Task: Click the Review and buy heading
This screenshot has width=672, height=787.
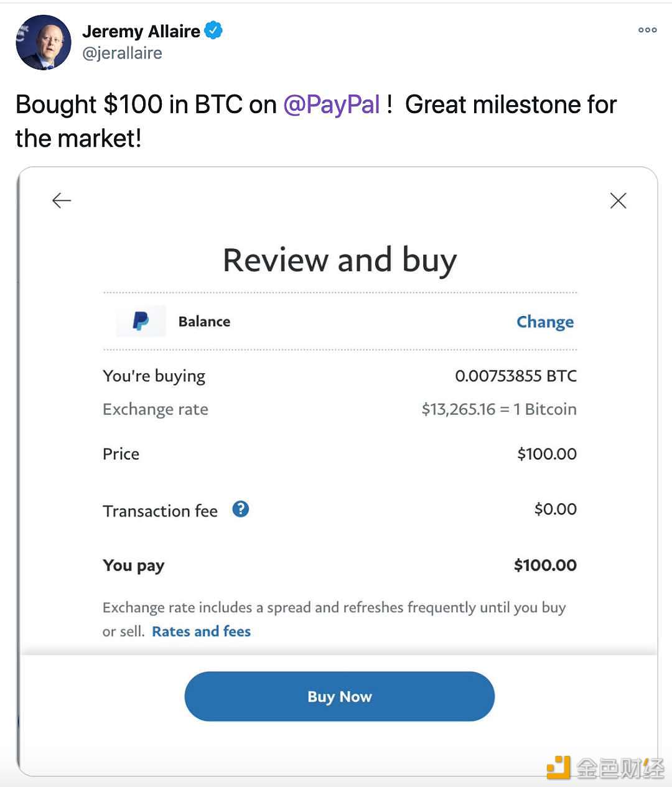Action: coord(340,260)
